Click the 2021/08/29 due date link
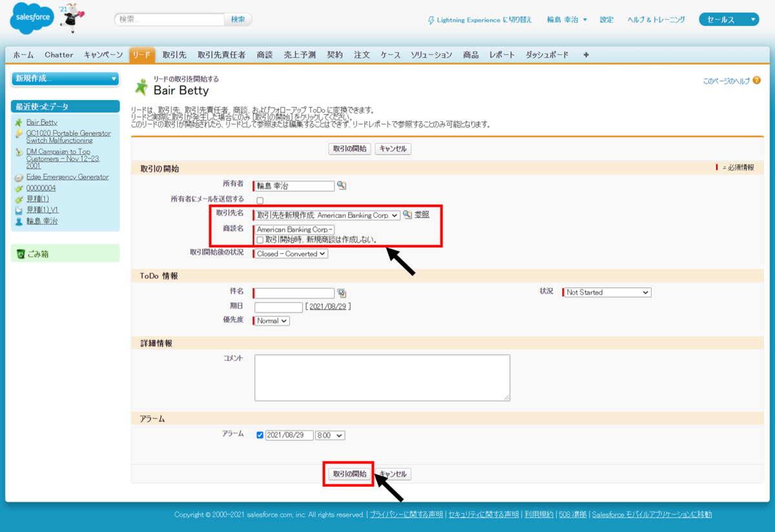The width and height of the screenshot is (775, 532). pos(328,307)
